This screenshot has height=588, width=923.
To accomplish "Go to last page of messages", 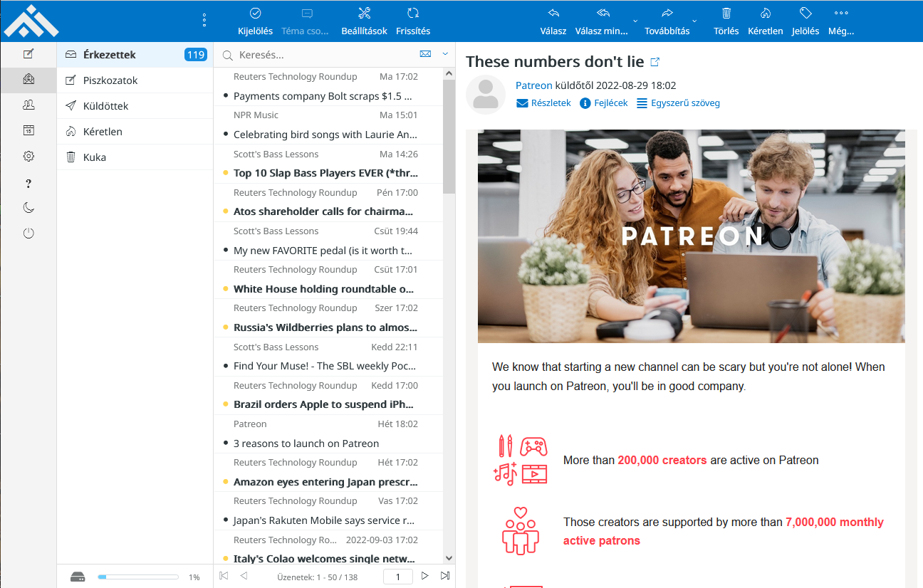I will coord(445,576).
